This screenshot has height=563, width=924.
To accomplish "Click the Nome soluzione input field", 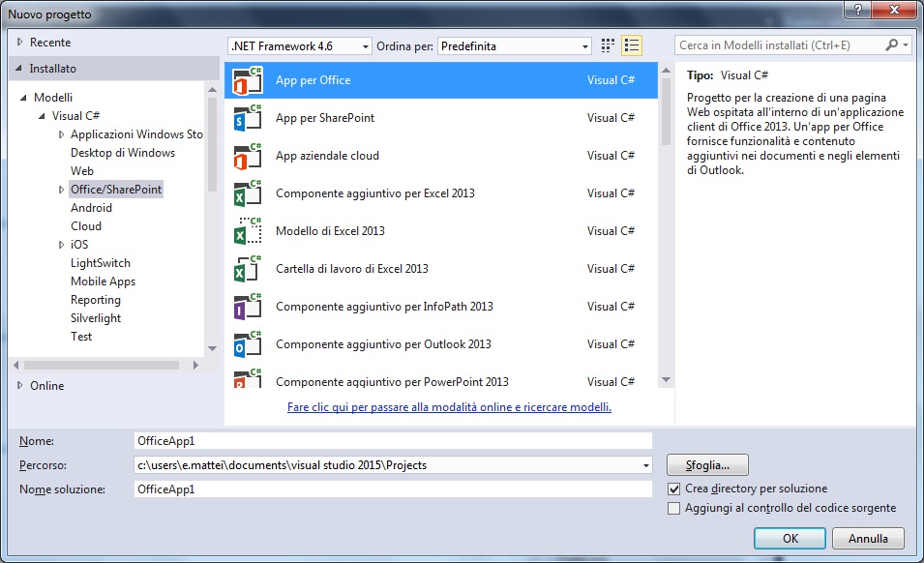I will click(393, 489).
